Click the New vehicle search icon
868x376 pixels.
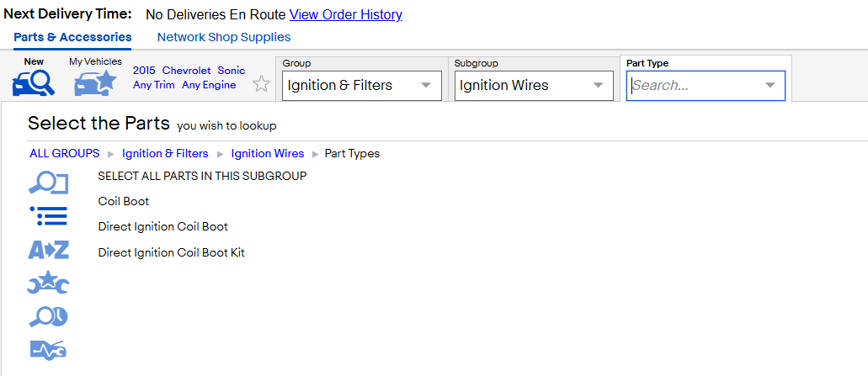point(34,83)
